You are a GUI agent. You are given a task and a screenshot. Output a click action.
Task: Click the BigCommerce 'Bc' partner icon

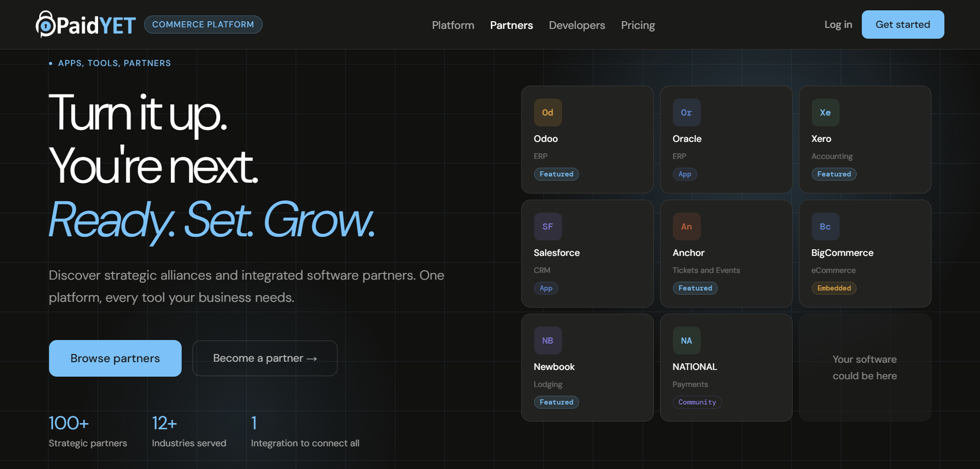click(x=825, y=227)
